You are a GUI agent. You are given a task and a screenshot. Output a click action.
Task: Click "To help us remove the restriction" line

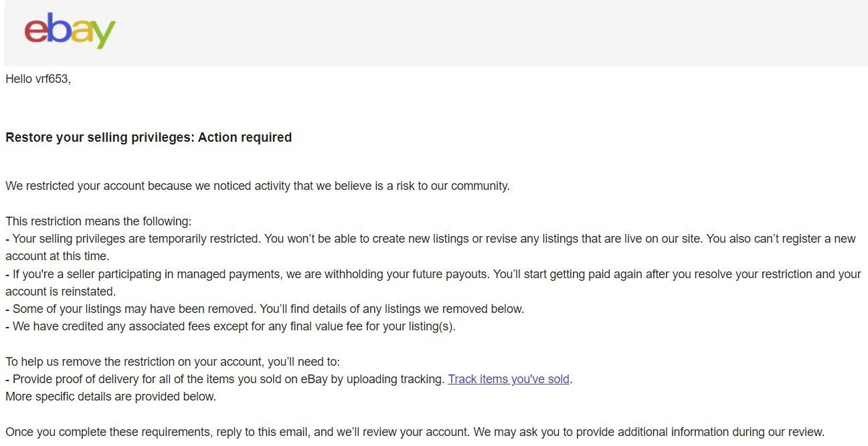[x=173, y=362]
